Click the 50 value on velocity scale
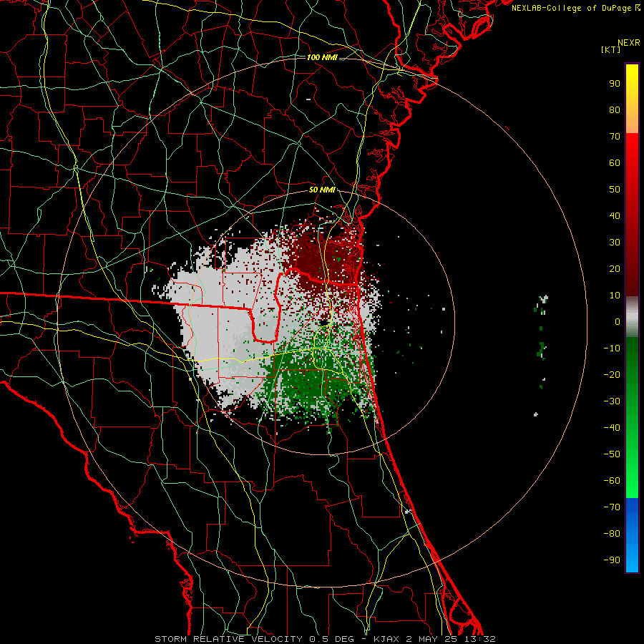This screenshot has width=644, height=644. pos(615,190)
